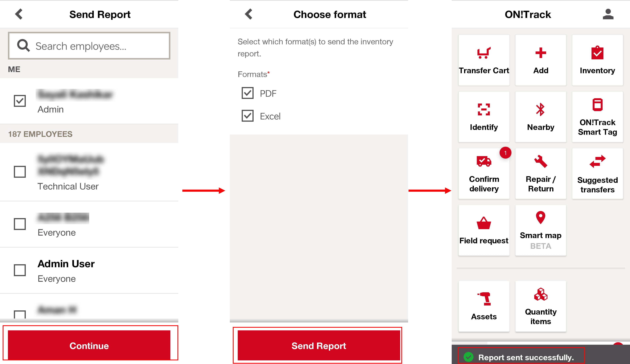Focus the Search employees field
Screen dimensions: 630x364
(x=89, y=46)
